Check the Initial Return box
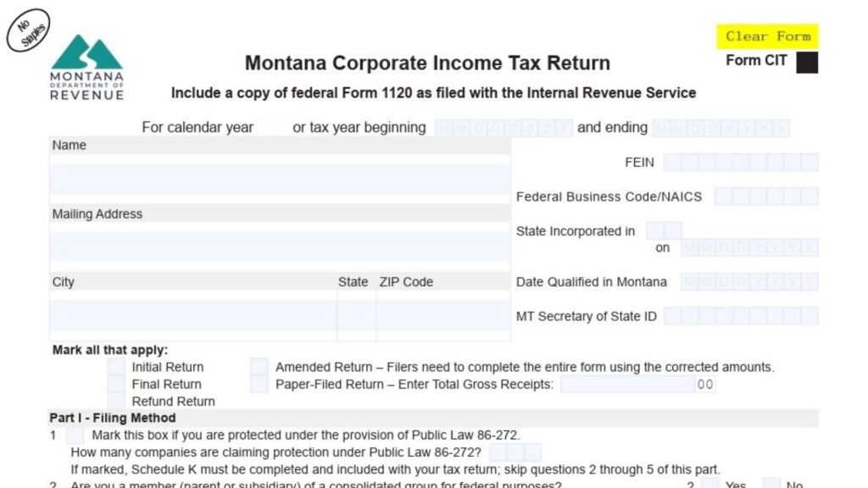 tap(115, 367)
